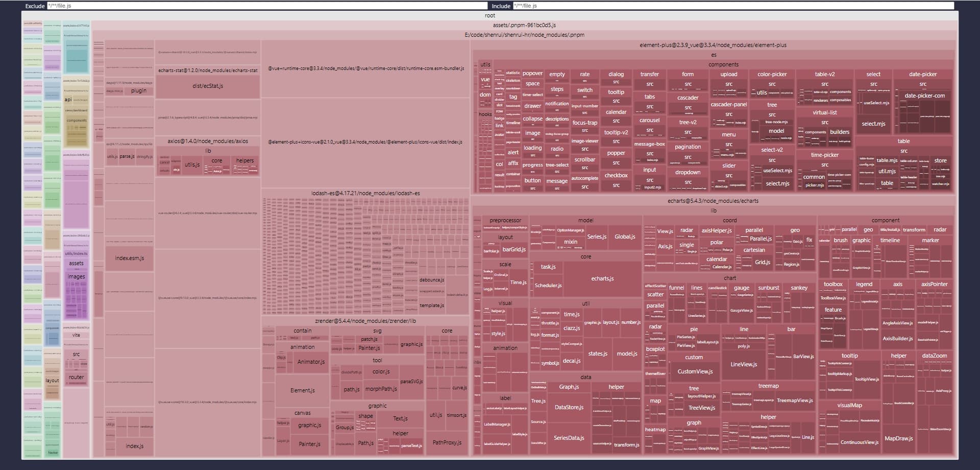Click the curve.js block
Image resolution: width=980 pixels, height=470 pixels.
coord(459,388)
